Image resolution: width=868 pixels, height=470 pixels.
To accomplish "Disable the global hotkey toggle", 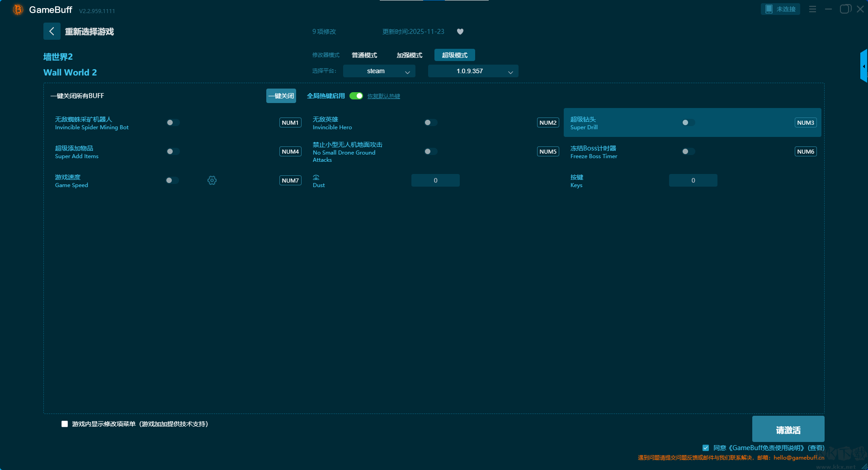I will point(356,96).
